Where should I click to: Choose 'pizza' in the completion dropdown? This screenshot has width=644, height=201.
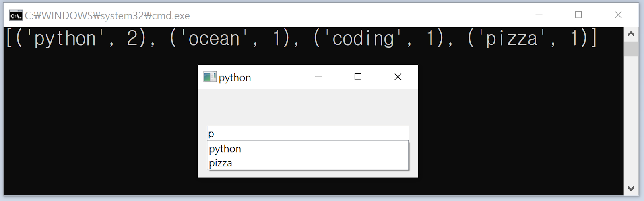pos(221,163)
